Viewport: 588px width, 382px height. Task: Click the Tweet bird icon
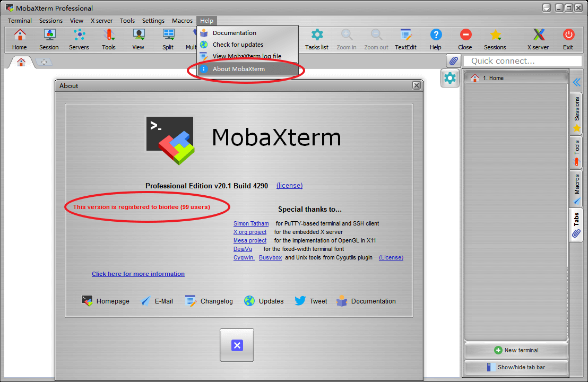pyautogui.click(x=300, y=301)
